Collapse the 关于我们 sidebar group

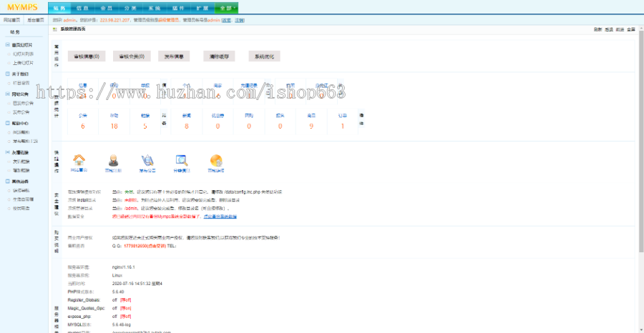click(7, 74)
